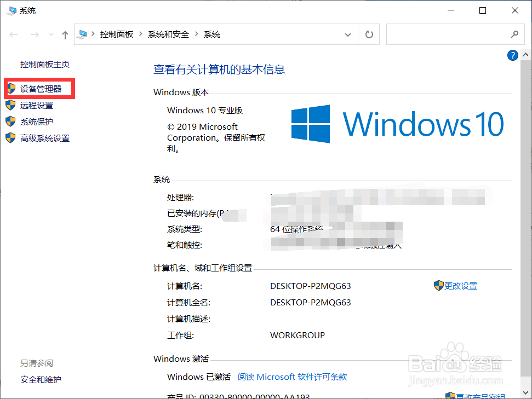Click the Windows 10 logo
The image size is (532, 399).
pos(397,124)
